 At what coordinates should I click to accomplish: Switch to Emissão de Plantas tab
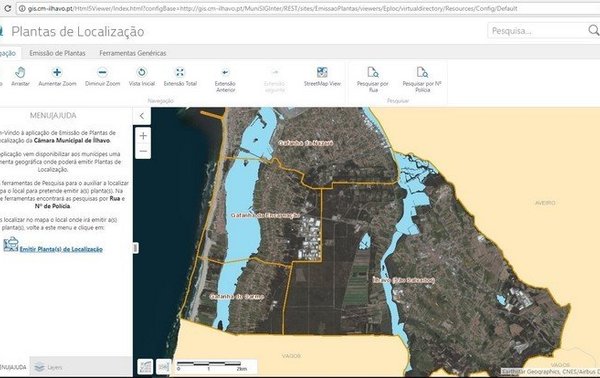pos(57,53)
